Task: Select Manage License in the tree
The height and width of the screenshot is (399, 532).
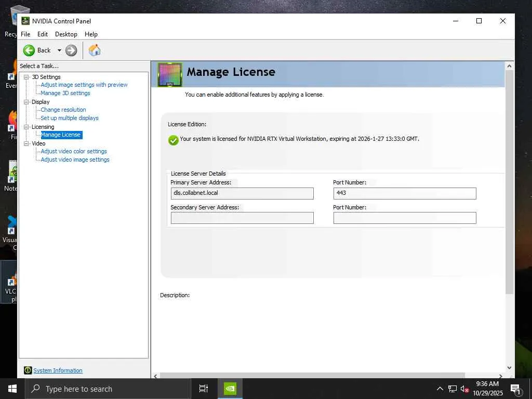Action: (x=61, y=135)
